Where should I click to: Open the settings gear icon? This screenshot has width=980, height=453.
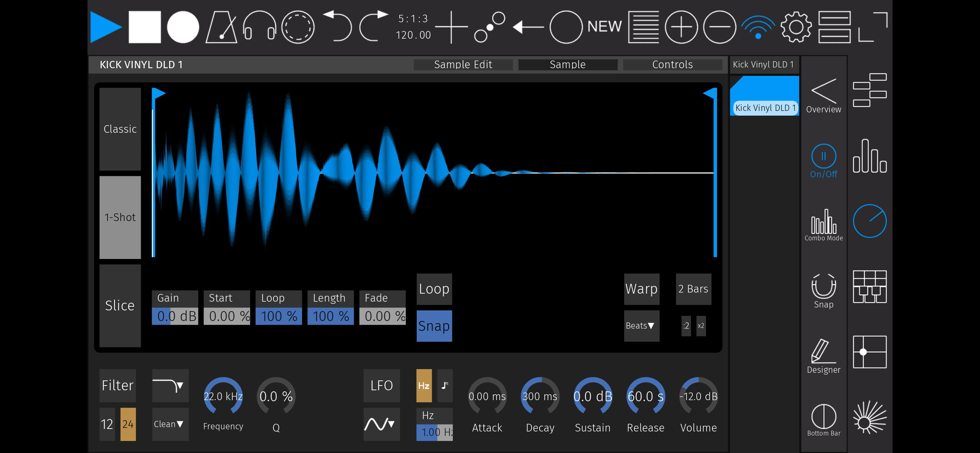pyautogui.click(x=796, y=27)
